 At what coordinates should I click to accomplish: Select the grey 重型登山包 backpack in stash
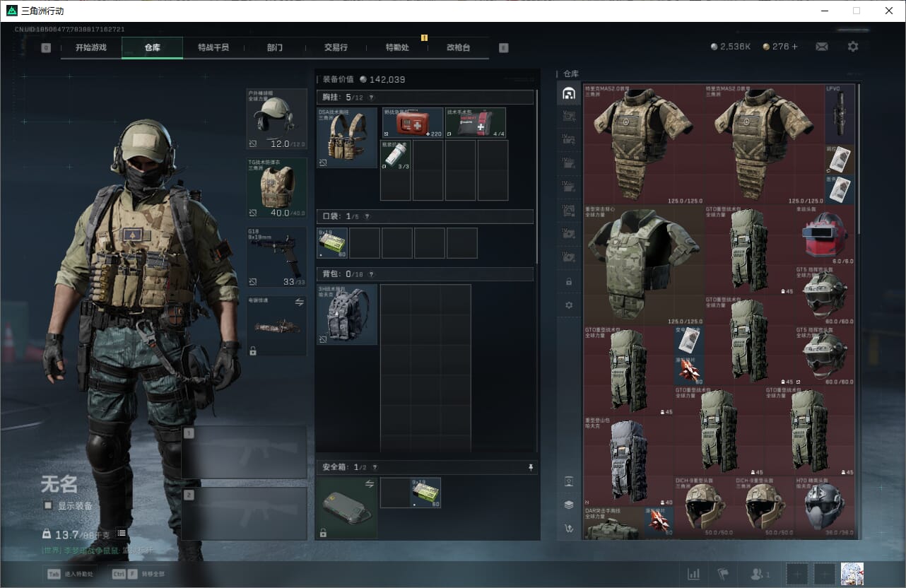point(629,461)
